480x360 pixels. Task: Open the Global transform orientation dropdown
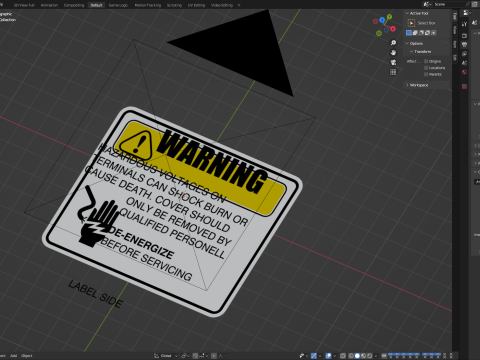click(x=166, y=356)
